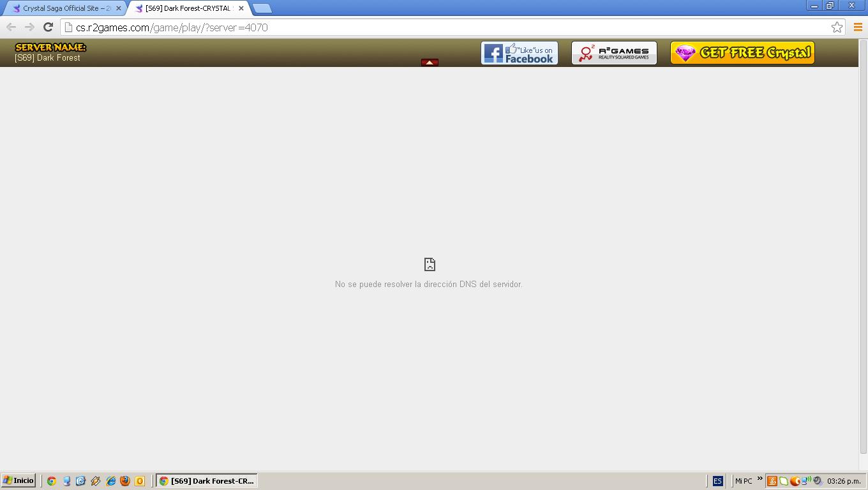Open the Inicio start menu

[19, 481]
